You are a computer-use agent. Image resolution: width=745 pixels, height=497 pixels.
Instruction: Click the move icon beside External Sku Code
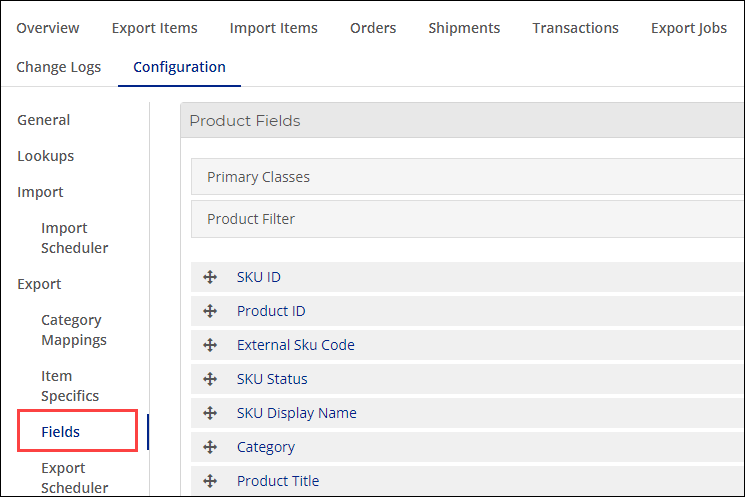point(210,345)
